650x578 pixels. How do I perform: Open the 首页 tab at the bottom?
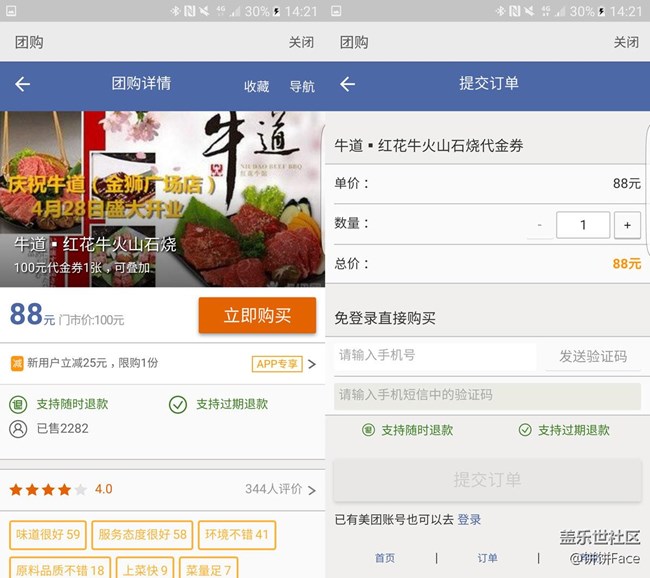385,558
